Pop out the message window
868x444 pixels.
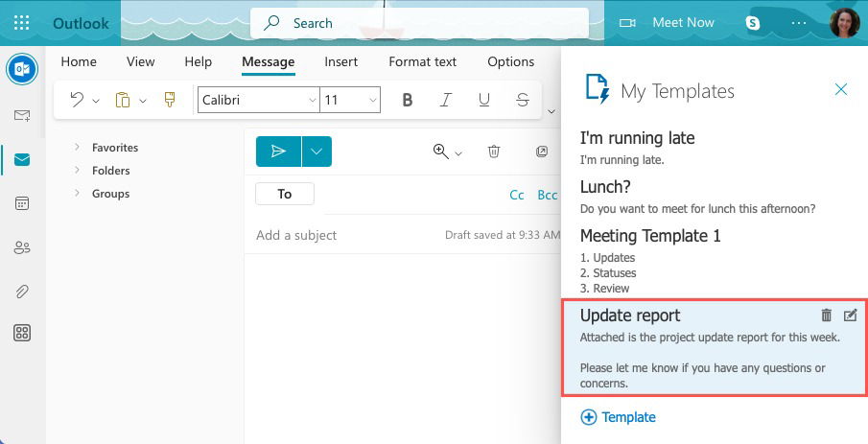pos(542,152)
